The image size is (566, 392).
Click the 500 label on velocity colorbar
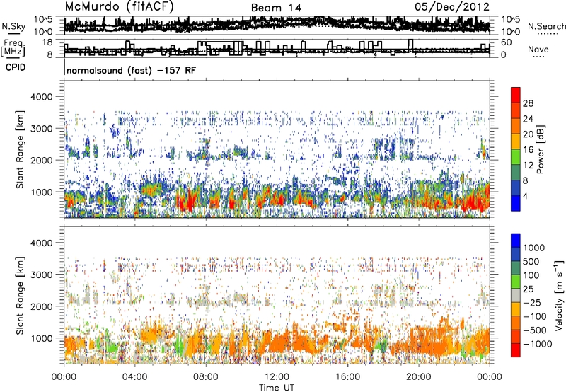coord(531,262)
